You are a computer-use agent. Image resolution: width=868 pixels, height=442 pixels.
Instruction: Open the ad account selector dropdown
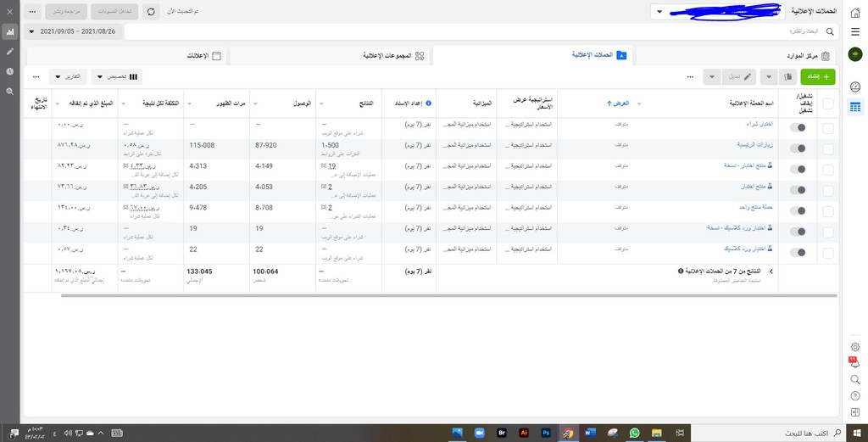point(717,11)
